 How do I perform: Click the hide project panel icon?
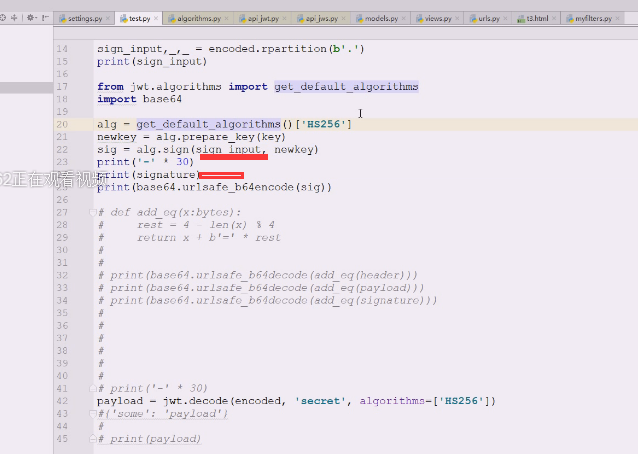(46, 17)
